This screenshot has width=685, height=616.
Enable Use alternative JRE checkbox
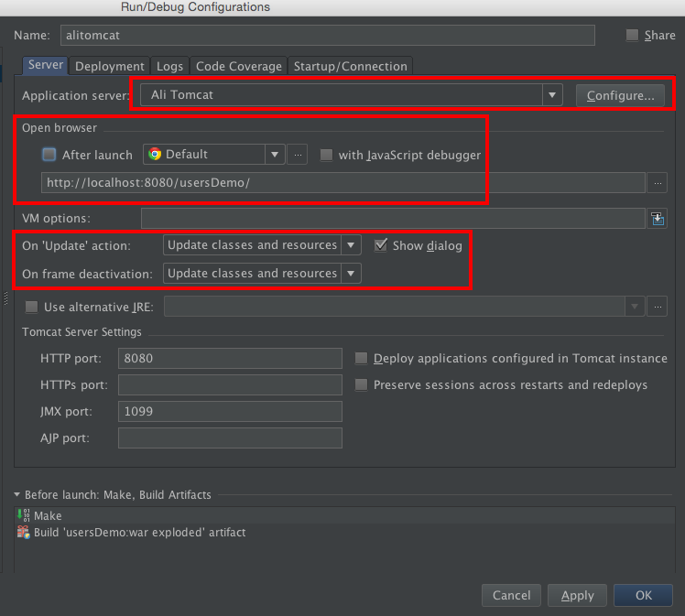[x=31, y=307]
